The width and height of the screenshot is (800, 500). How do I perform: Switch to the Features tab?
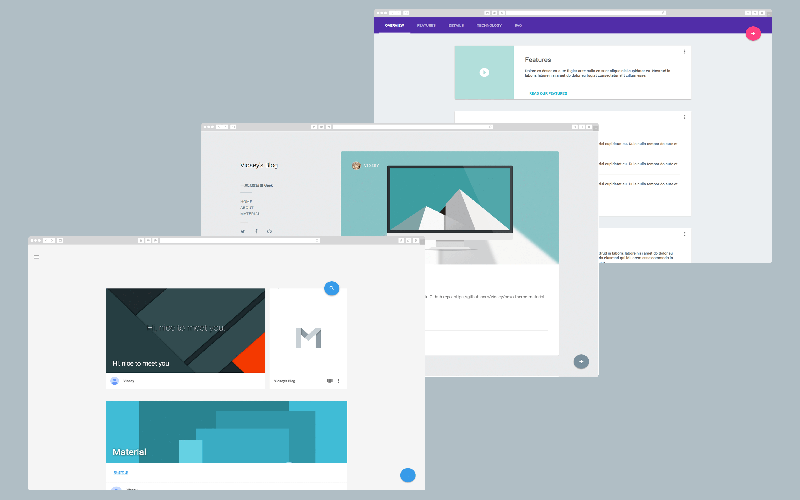(426, 26)
